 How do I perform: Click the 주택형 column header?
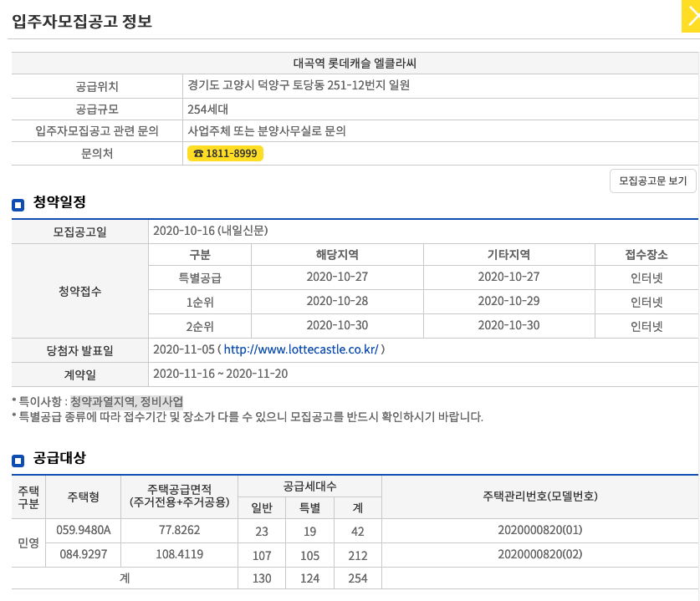pos(83,497)
